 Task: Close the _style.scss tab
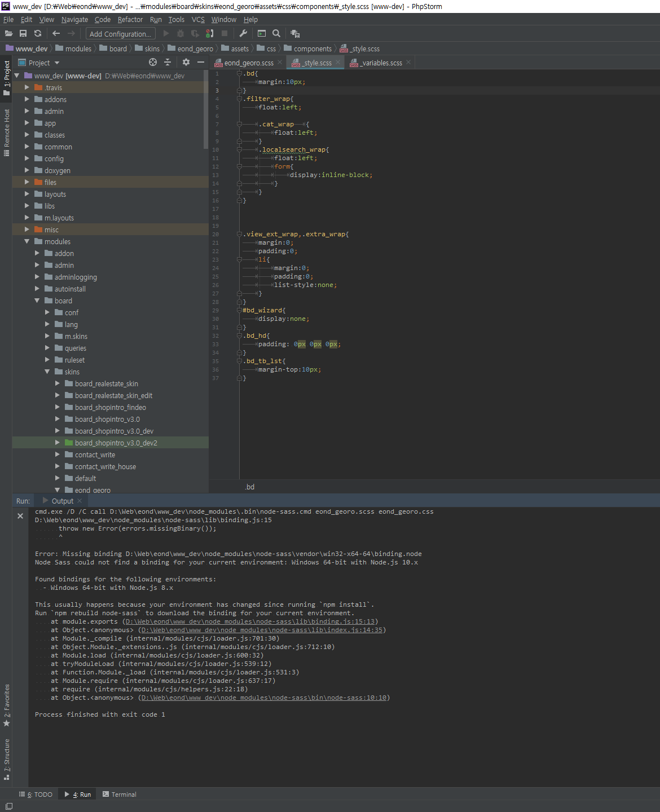(338, 62)
